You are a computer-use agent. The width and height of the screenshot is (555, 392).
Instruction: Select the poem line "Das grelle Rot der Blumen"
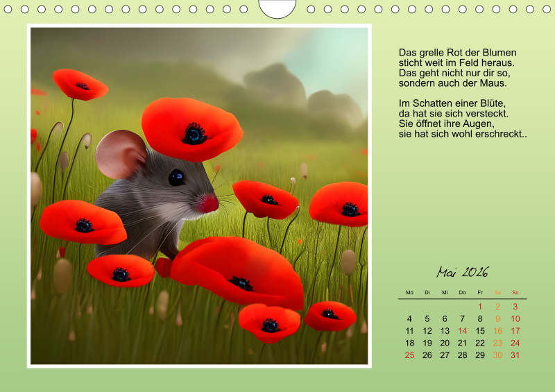coord(458,53)
